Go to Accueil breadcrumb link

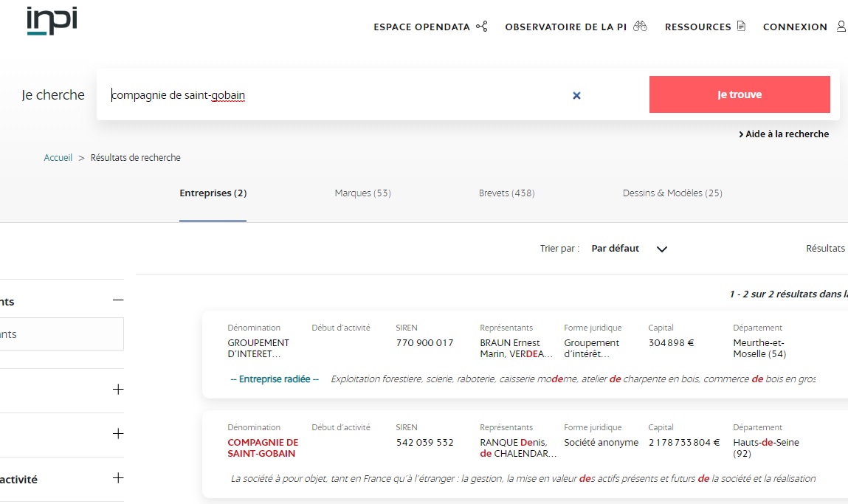point(58,158)
